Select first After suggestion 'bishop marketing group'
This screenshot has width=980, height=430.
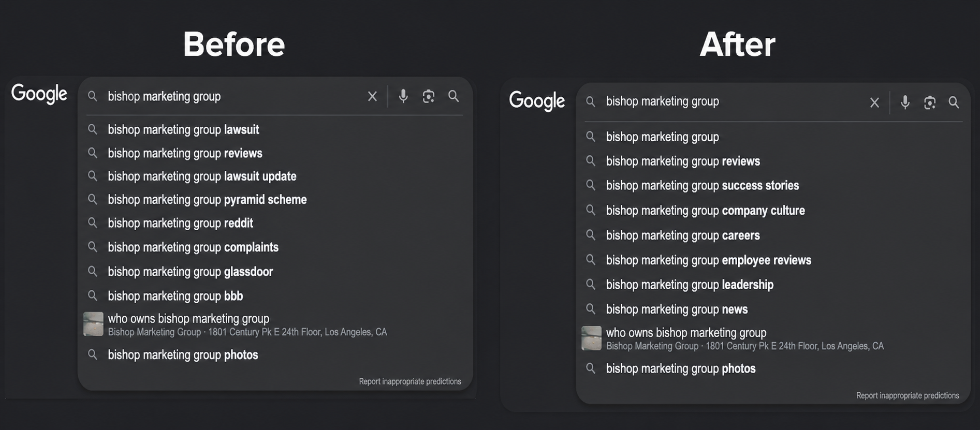pos(663,137)
